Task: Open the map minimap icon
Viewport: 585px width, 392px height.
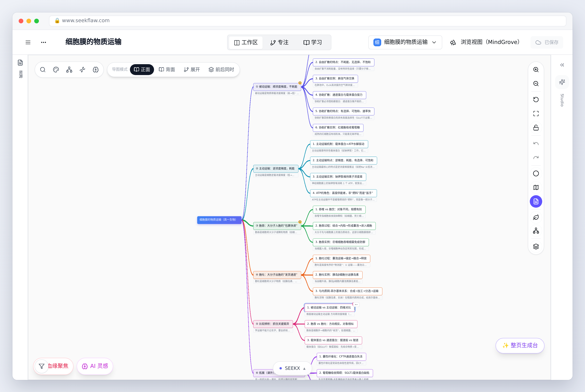Action: [x=536, y=187]
